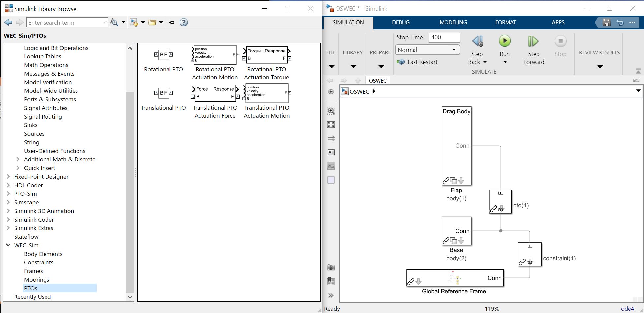
Task: Switch to the MODELING tab
Action: click(x=453, y=22)
